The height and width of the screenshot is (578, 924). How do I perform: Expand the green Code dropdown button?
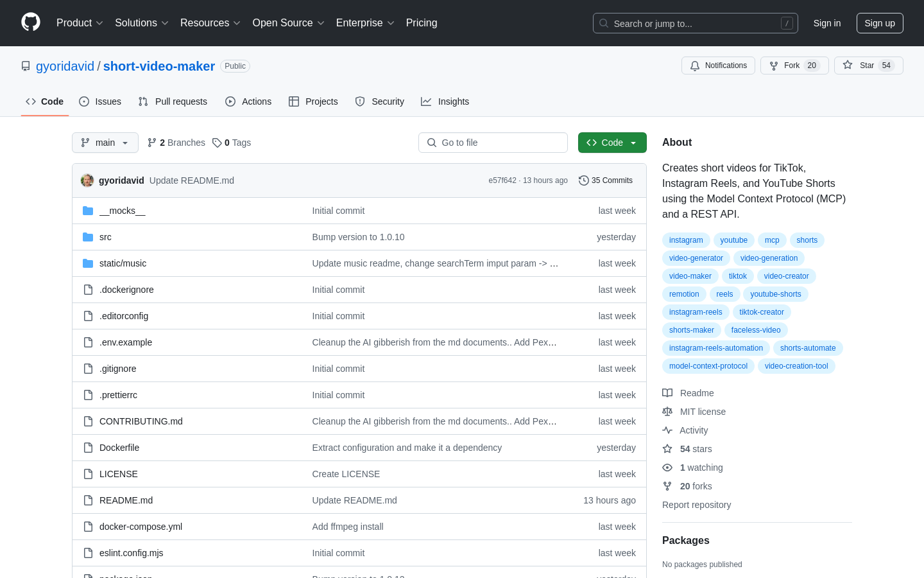(612, 143)
